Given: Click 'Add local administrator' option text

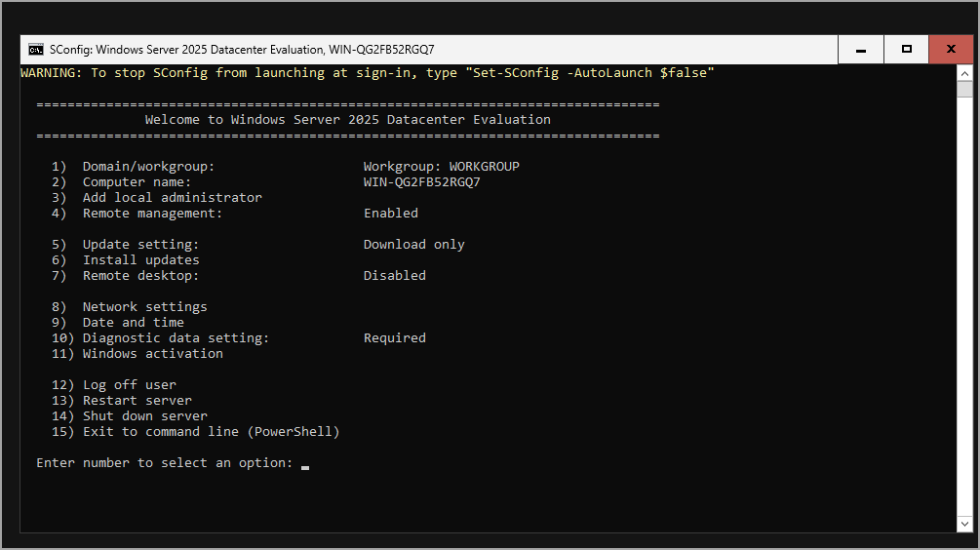Looking at the screenshot, I should [173, 198].
